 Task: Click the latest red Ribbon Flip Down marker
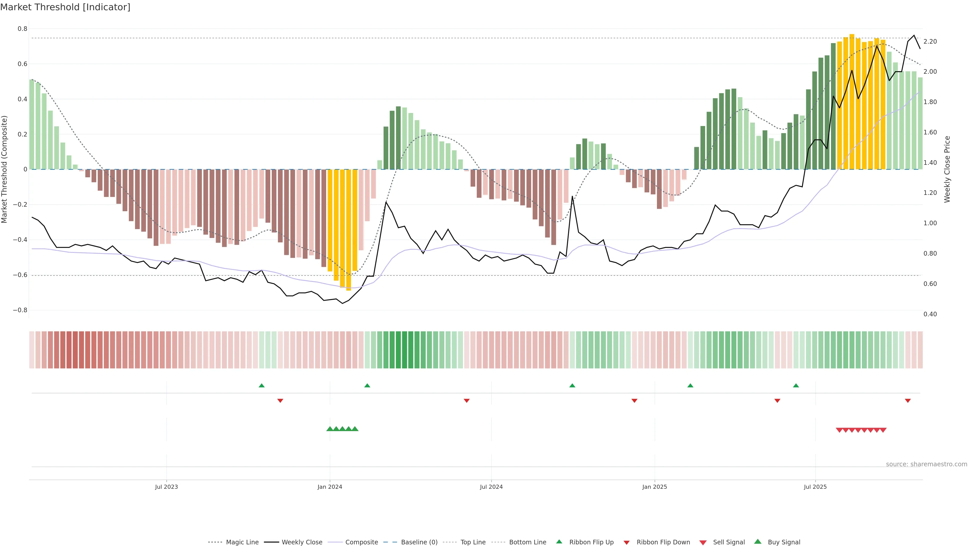pos(908,400)
